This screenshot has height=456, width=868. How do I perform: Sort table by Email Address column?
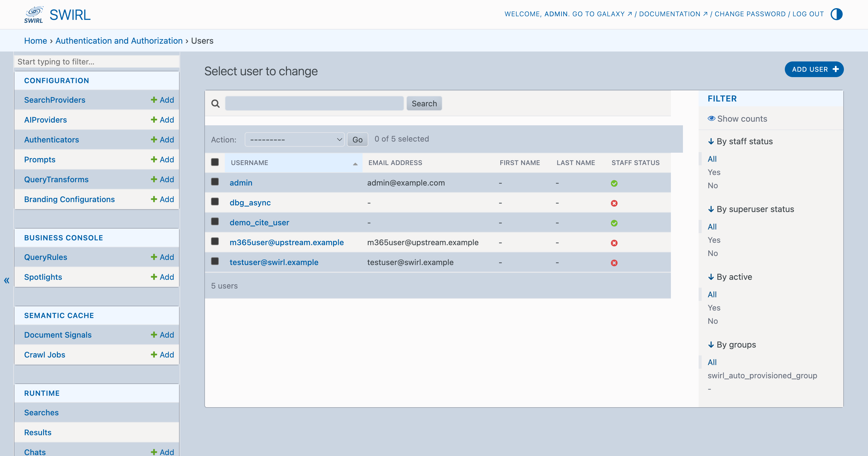(x=395, y=163)
